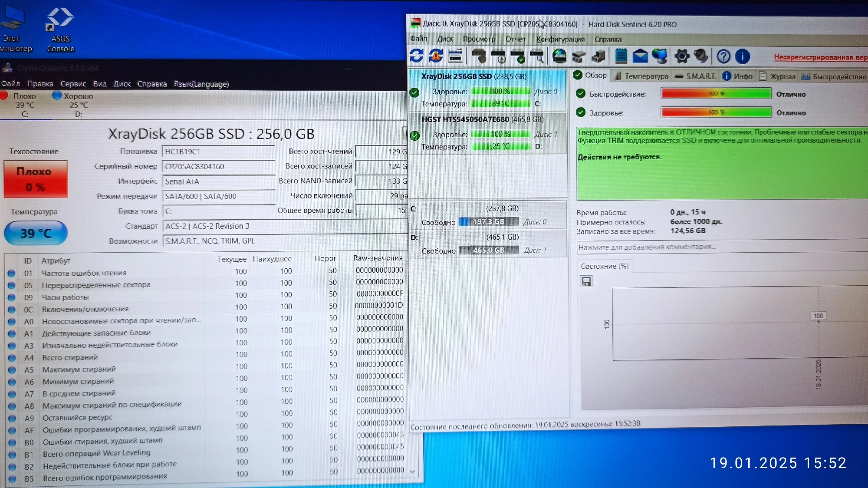Select the 'Частота ошибок чтения' attribute row

pos(206,272)
